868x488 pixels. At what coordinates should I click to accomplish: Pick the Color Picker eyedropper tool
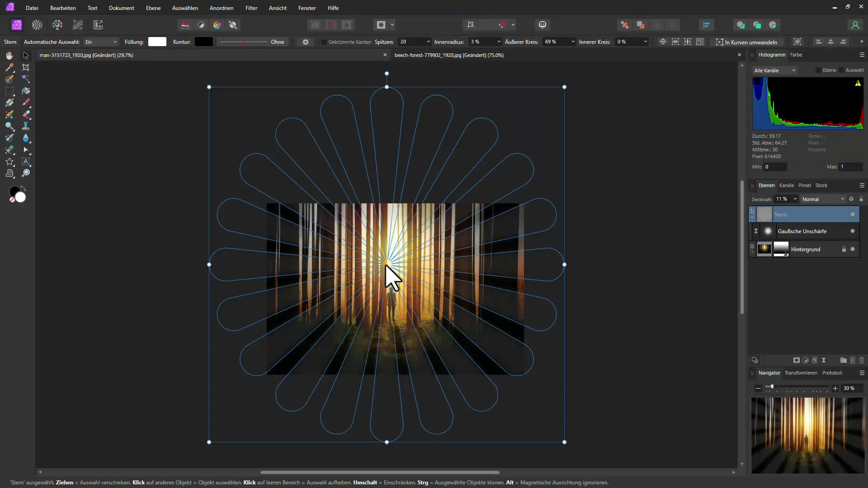coord(9,67)
